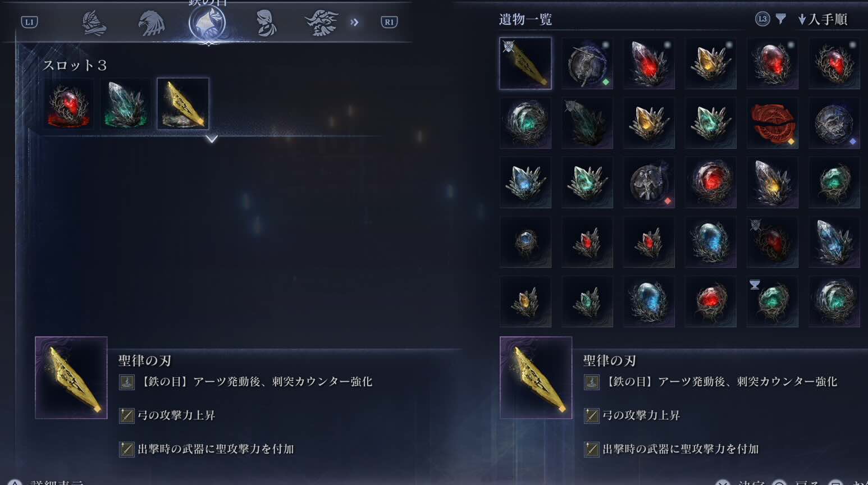Open the winged creature character tab
This screenshot has height=485, width=868.
click(x=322, y=23)
